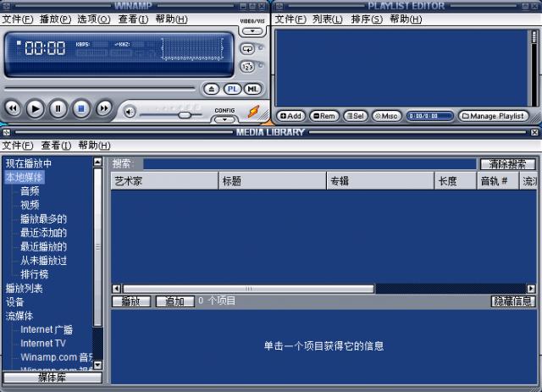542x392 pixels.
Task: Click the library 播放 button
Action: pyautogui.click(x=131, y=301)
